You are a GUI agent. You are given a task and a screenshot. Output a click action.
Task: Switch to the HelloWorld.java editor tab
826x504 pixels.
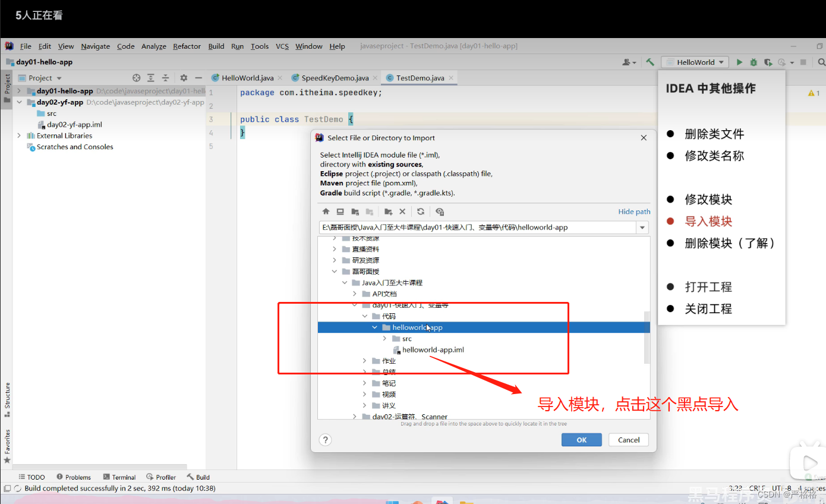[247, 78]
